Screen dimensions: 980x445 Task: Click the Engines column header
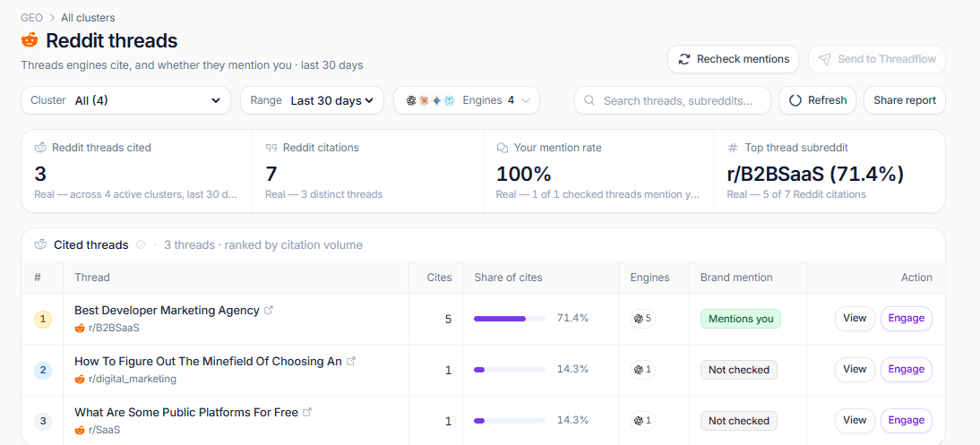(x=649, y=278)
